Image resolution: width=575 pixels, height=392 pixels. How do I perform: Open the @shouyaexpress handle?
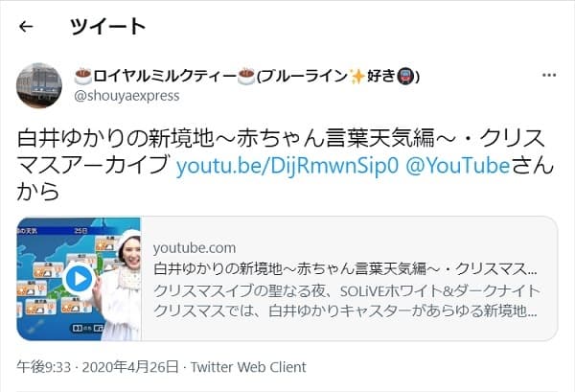(x=126, y=96)
